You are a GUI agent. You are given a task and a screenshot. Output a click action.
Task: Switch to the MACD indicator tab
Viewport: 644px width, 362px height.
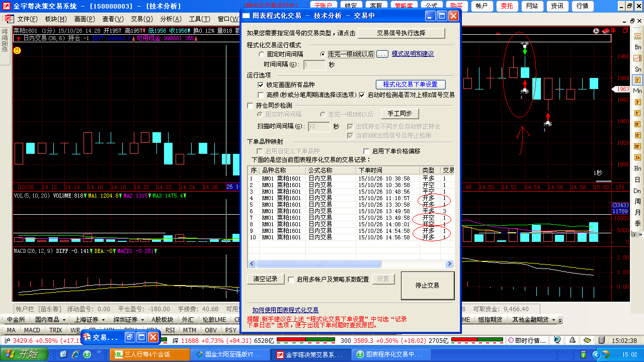(x=32, y=330)
